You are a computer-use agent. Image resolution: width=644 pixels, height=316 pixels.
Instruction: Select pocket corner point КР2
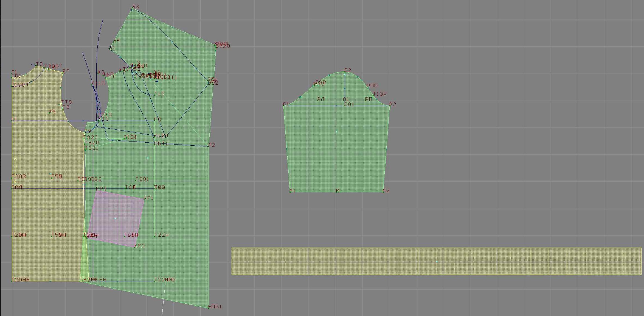134,247
